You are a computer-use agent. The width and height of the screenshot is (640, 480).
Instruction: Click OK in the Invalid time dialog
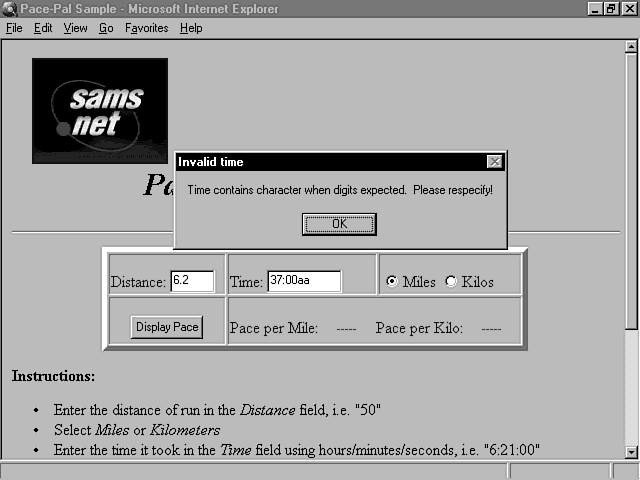[x=339, y=224]
